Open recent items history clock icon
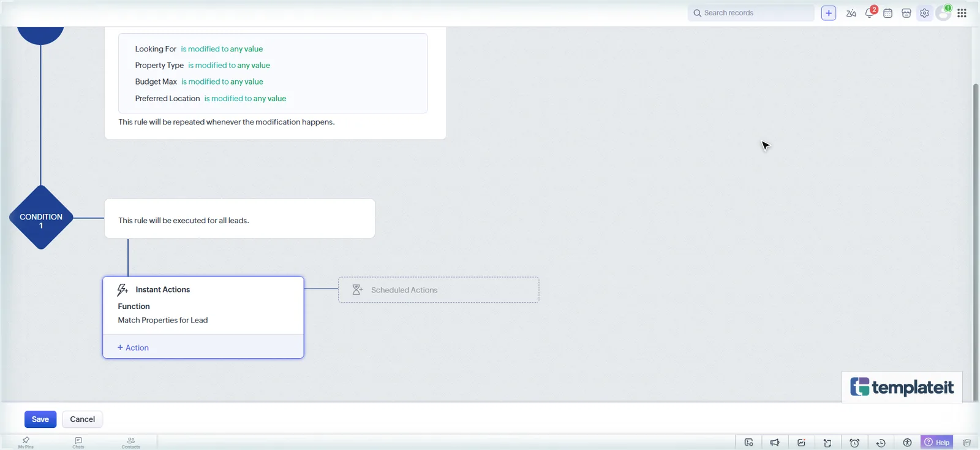This screenshot has width=980, height=450. pyautogui.click(x=881, y=443)
